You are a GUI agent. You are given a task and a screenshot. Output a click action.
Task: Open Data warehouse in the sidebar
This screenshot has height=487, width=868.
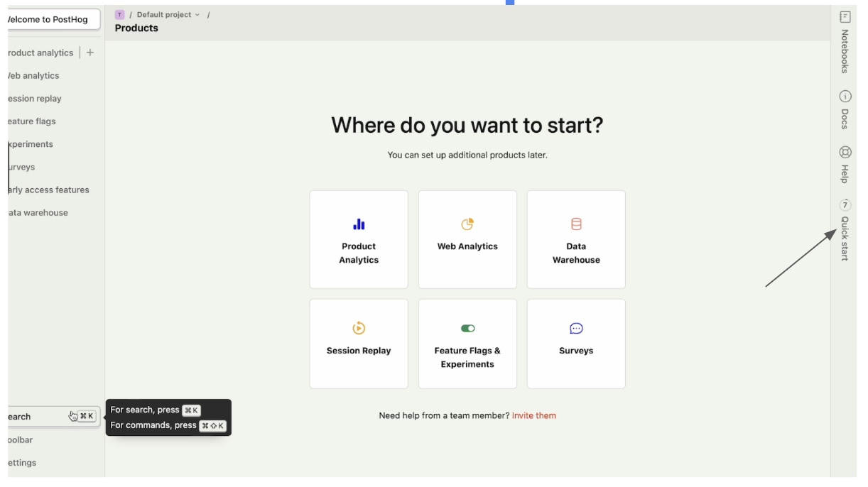point(38,212)
